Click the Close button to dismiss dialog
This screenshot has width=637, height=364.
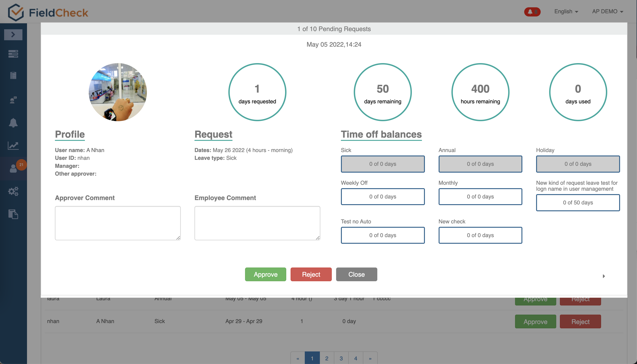pyautogui.click(x=356, y=274)
